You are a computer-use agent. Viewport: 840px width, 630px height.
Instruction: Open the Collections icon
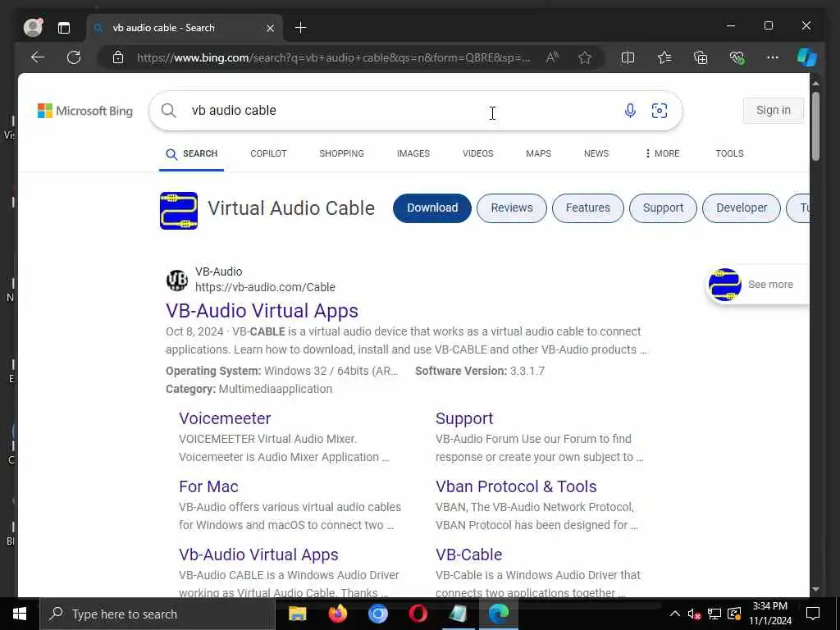tap(701, 57)
